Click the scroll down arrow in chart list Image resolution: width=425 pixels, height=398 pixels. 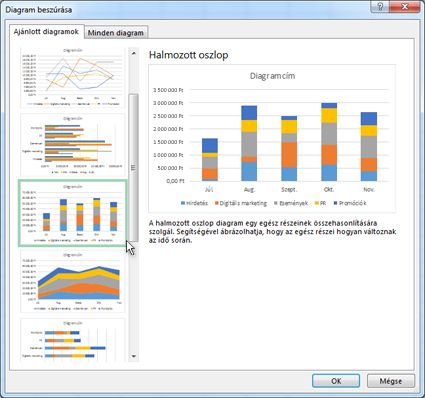[134, 356]
